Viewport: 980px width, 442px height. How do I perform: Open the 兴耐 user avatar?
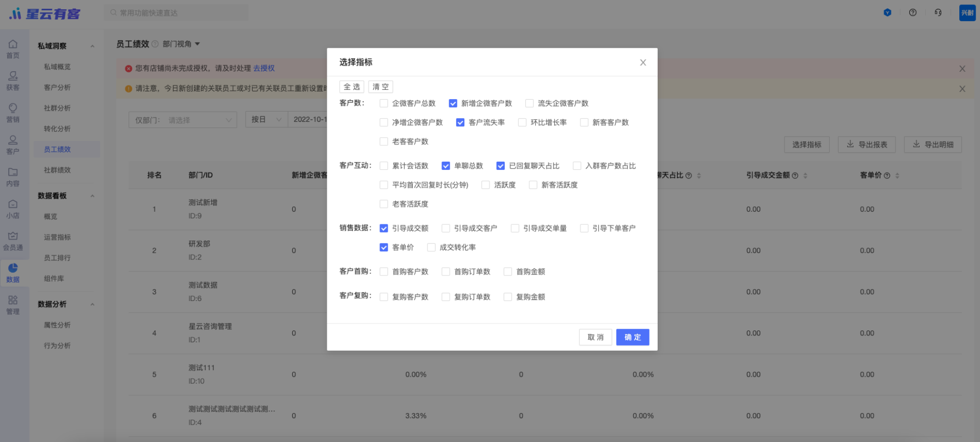click(x=967, y=13)
